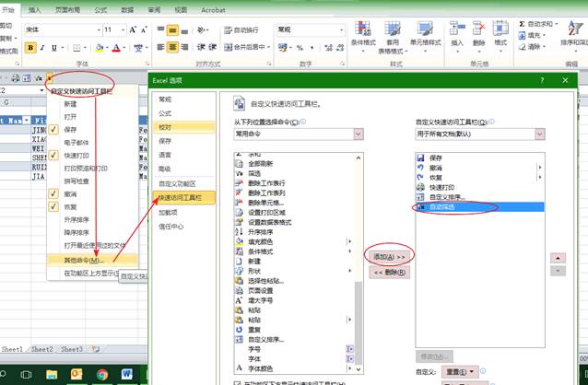Choose 其他命令(M)... from the menu
This screenshot has height=385, width=588.
coord(83,260)
